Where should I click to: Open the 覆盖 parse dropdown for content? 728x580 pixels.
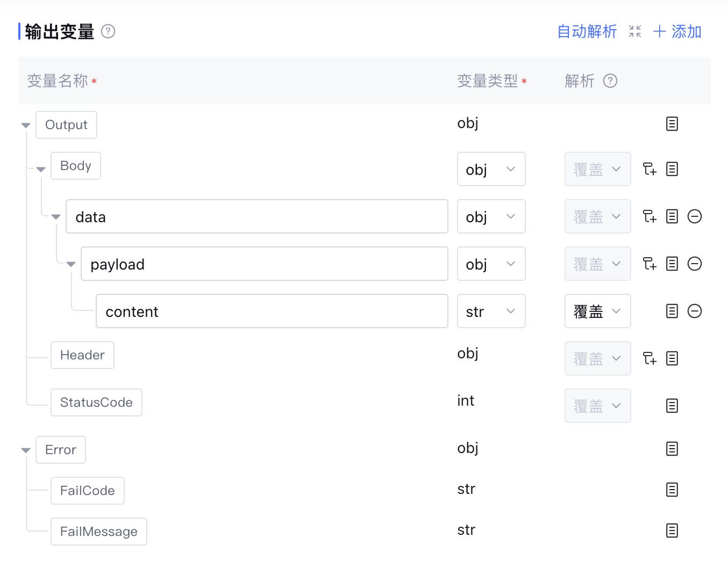click(x=597, y=312)
